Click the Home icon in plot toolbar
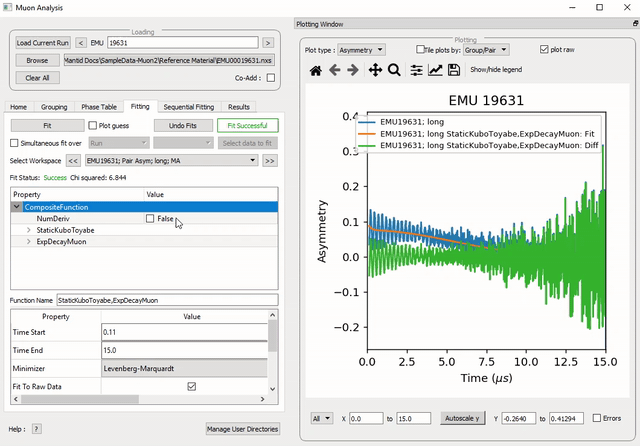The image size is (640, 446). click(316, 70)
